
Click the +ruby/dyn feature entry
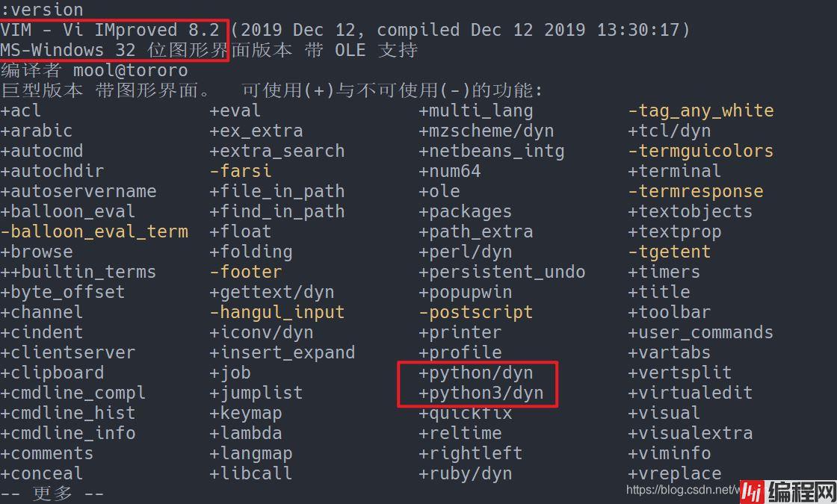466,473
